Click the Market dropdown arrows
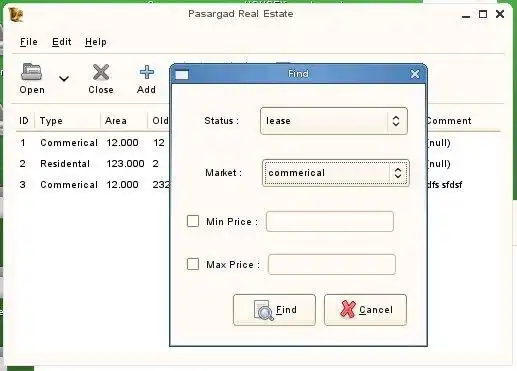This screenshot has width=517, height=371. point(398,173)
